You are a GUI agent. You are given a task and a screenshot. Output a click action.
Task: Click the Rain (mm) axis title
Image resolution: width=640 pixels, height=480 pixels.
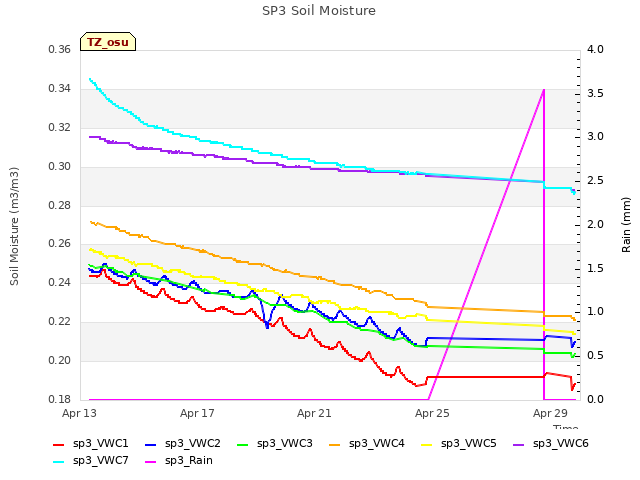tap(626, 225)
